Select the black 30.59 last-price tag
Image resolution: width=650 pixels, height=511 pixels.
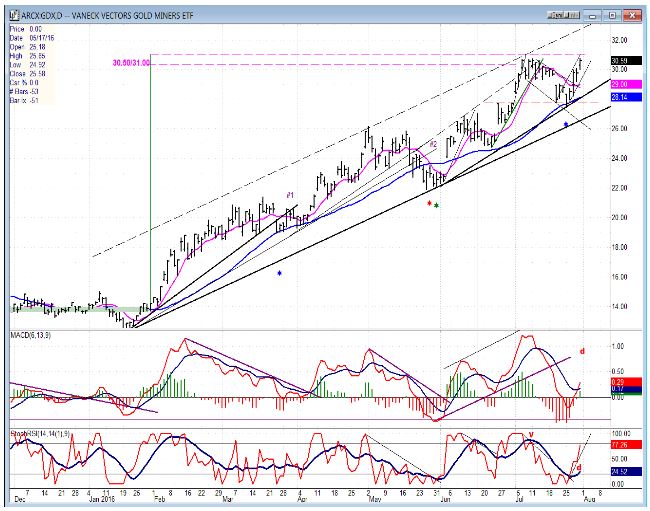pyautogui.click(x=626, y=61)
